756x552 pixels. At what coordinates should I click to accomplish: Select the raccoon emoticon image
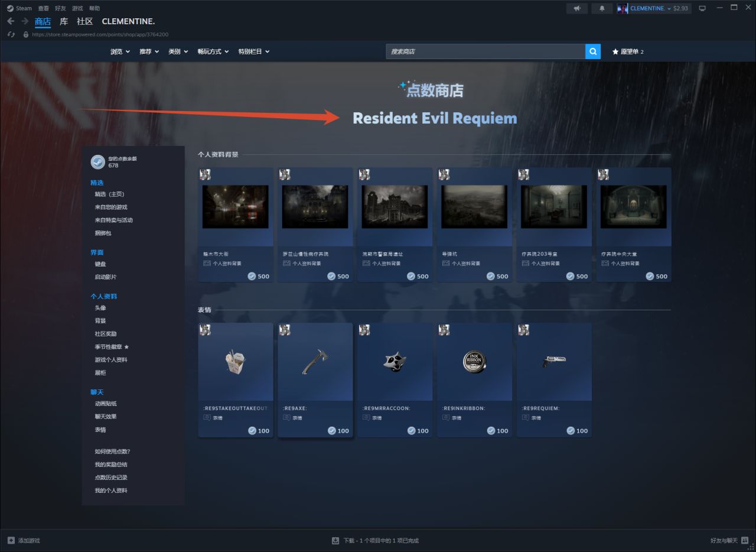click(x=395, y=362)
